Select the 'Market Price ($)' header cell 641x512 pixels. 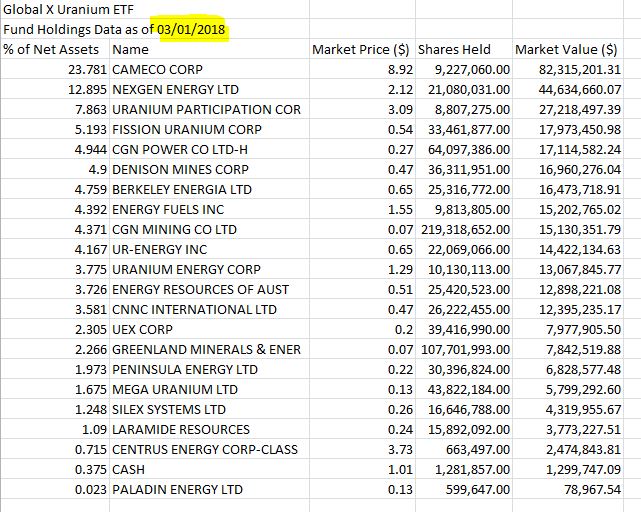pyautogui.click(x=361, y=49)
